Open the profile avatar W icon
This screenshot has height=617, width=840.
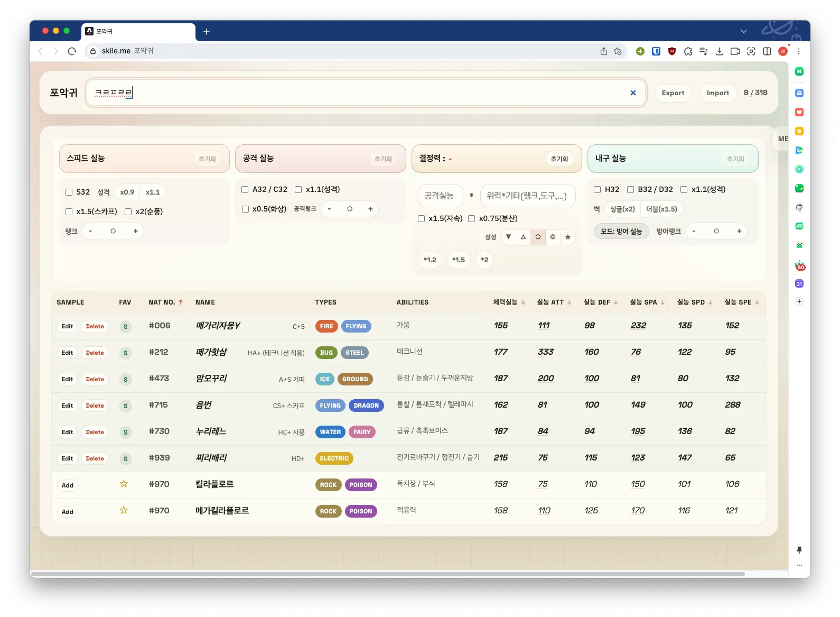pos(783,51)
